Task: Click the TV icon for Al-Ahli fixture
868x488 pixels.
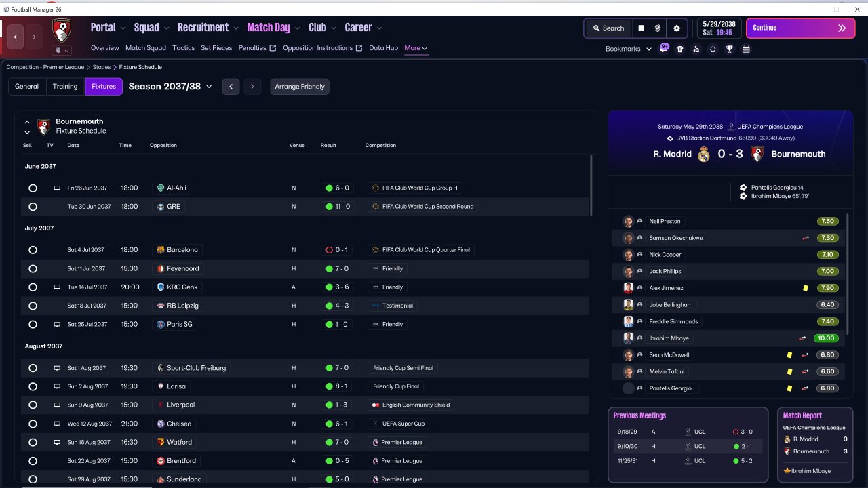Action: point(57,188)
